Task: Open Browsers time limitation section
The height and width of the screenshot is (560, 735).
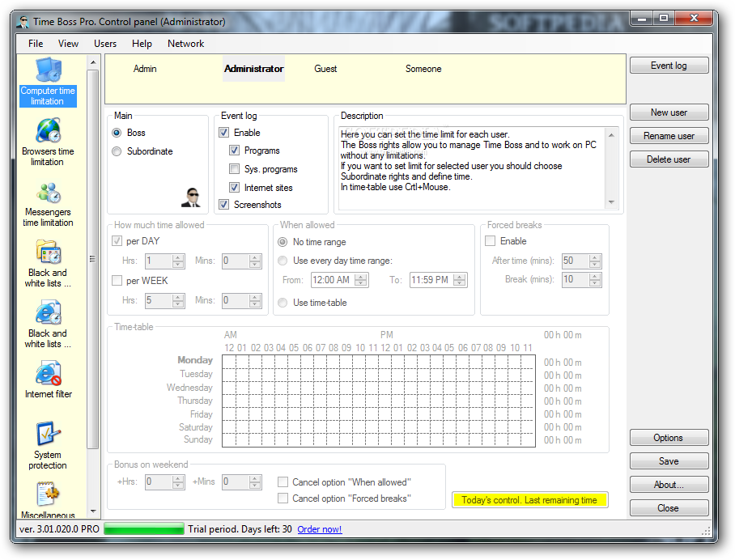Action: (x=48, y=140)
